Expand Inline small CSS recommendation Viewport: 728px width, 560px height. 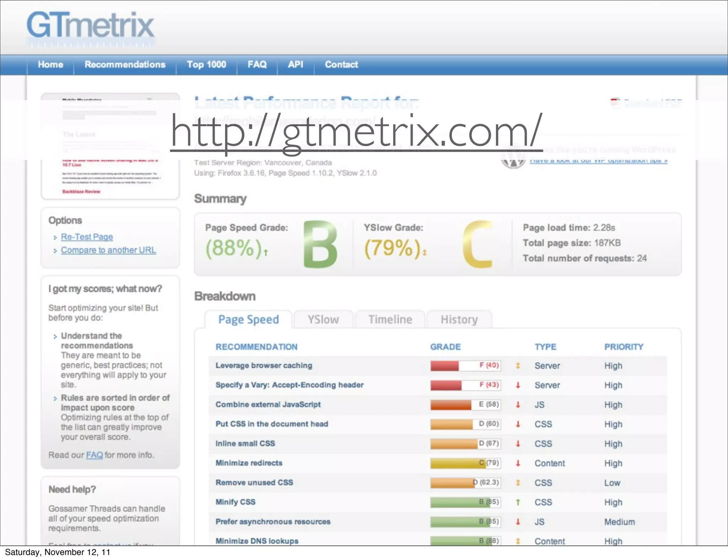[x=245, y=444]
